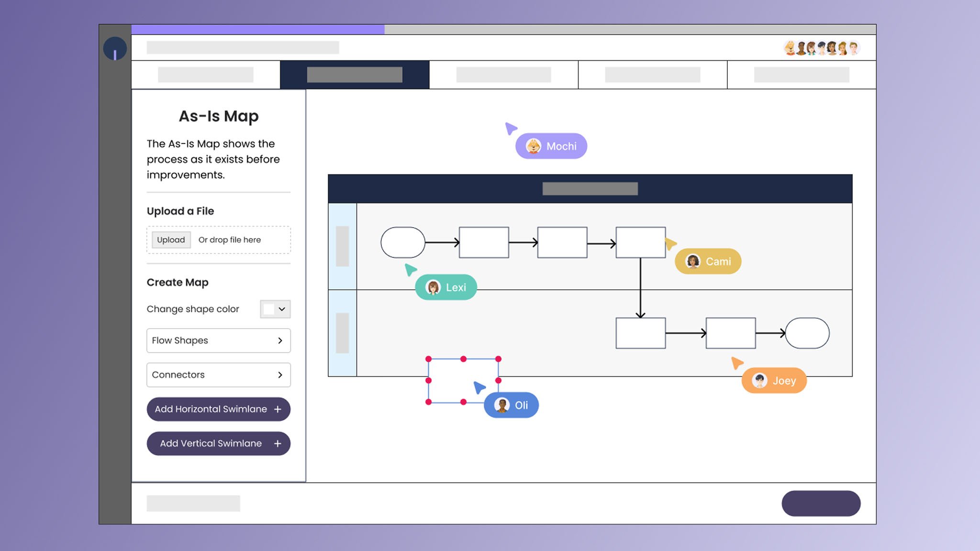
Task: Open the Change shape color dropdown
Action: click(282, 309)
